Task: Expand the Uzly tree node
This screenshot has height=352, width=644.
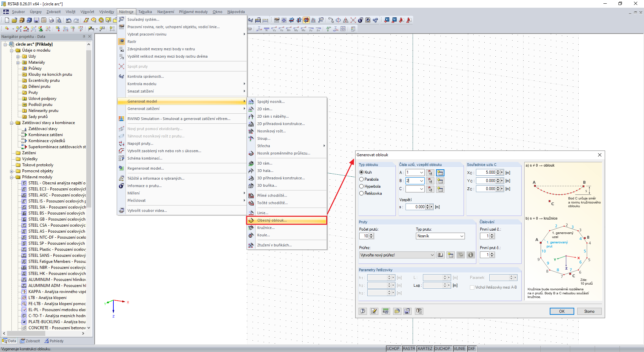Action: tap(18, 57)
